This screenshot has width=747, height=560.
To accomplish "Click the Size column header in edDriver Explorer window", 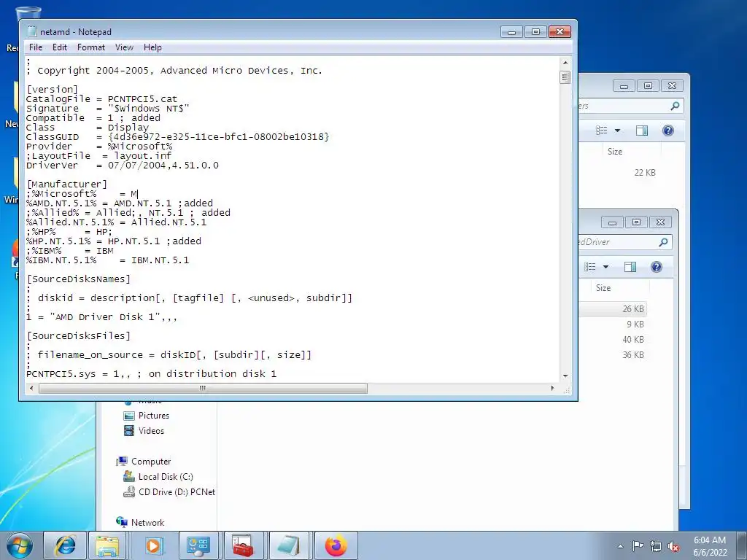I will click(x=603, y=287).
